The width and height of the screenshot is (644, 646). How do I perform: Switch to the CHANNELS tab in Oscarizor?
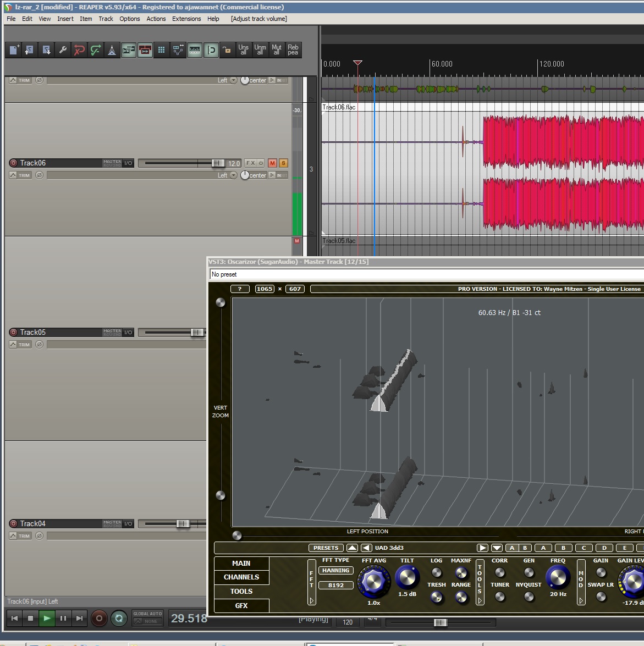pos(241,577)
